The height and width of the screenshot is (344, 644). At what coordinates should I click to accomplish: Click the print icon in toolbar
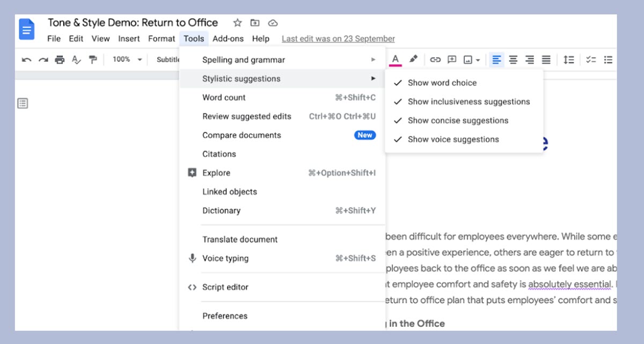60,60
